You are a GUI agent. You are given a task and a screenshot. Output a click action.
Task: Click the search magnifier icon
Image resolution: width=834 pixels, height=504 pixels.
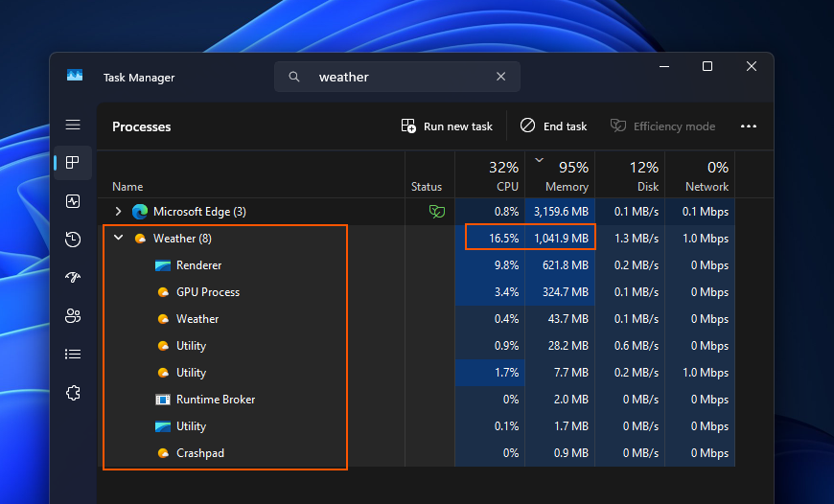point(294,77)
